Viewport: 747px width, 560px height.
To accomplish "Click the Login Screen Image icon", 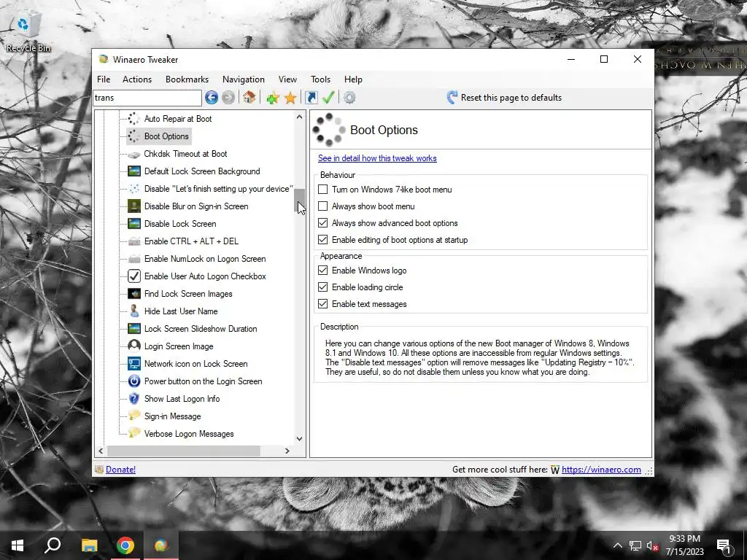I will pos(134,346).
